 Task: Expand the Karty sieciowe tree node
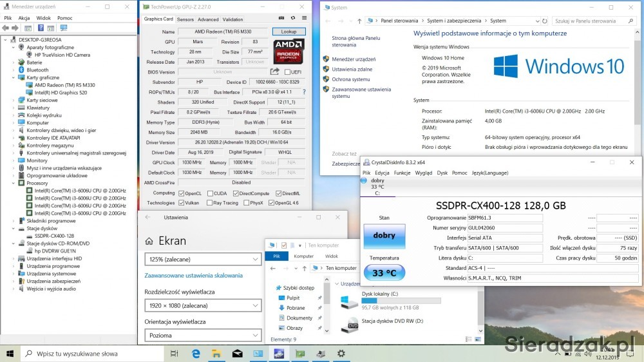click(x=13, y=100)
